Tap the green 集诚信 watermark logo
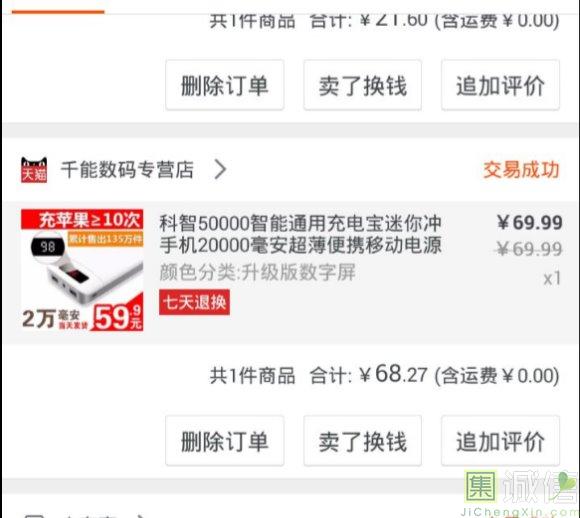 point(521,493)
